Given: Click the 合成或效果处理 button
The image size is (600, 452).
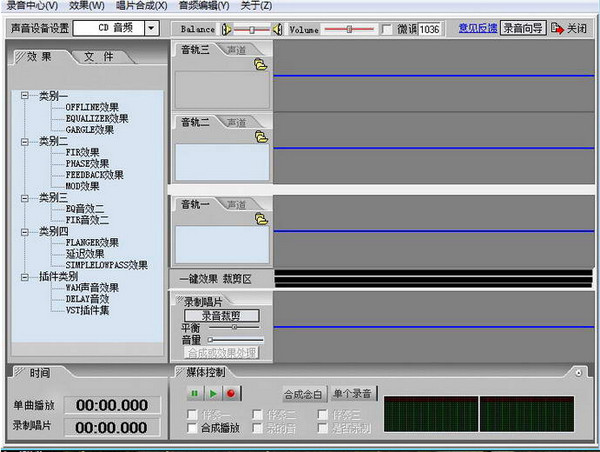Looking at the screenshot, I should point(222,352).
